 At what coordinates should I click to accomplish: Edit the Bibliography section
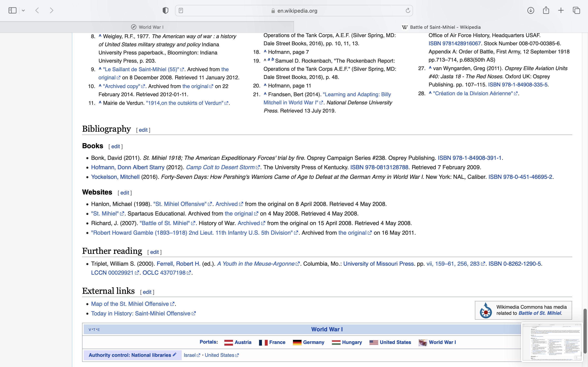(143, 130)
